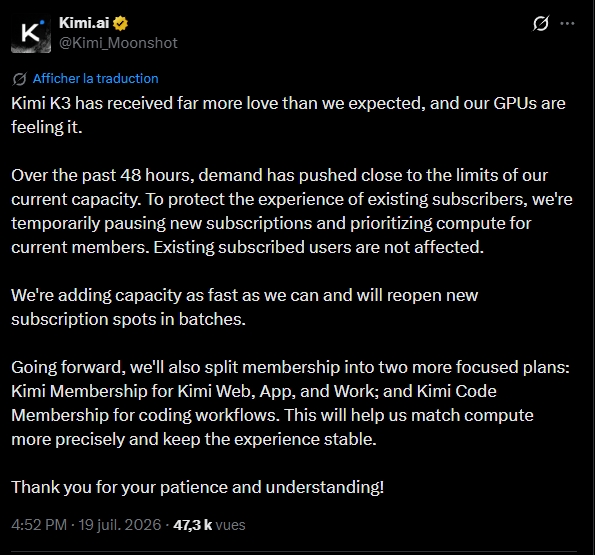This screenshot has width=595, height=555.
Task: Open the 47,3 k vues view count
Action: coord(209,525)
